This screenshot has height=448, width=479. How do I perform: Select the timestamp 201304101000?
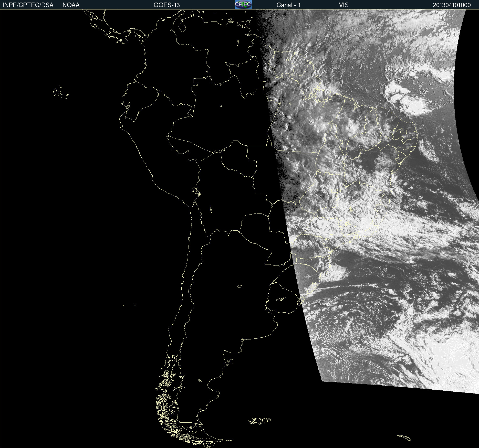[452, 5]
